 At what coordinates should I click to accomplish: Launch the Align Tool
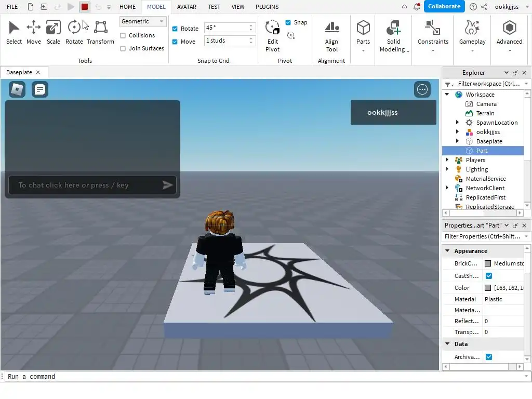click(331, 36)
